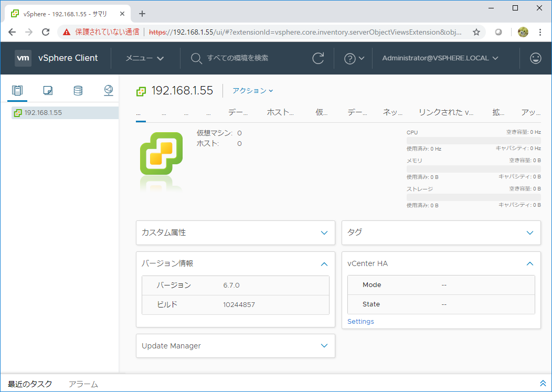This screenshot has height=392, width=552.
Task: Click the browser address bar URL
Action: pos(305,33)
